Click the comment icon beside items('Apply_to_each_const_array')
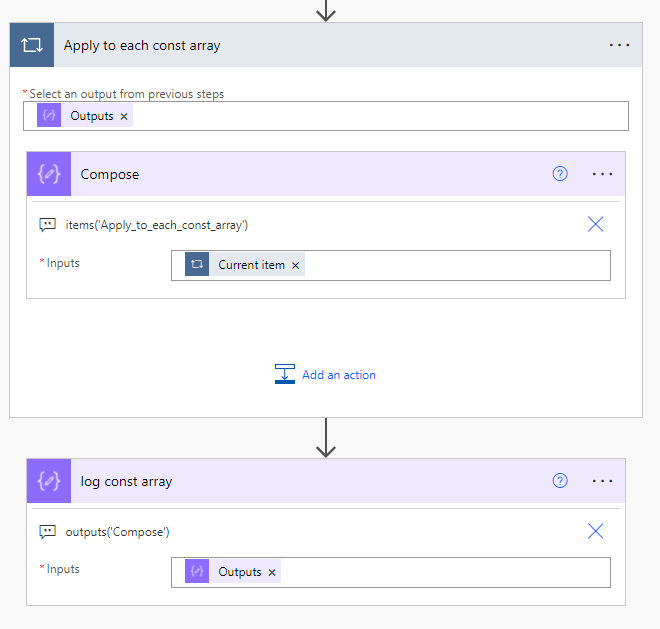 click(x=47, y=225)
